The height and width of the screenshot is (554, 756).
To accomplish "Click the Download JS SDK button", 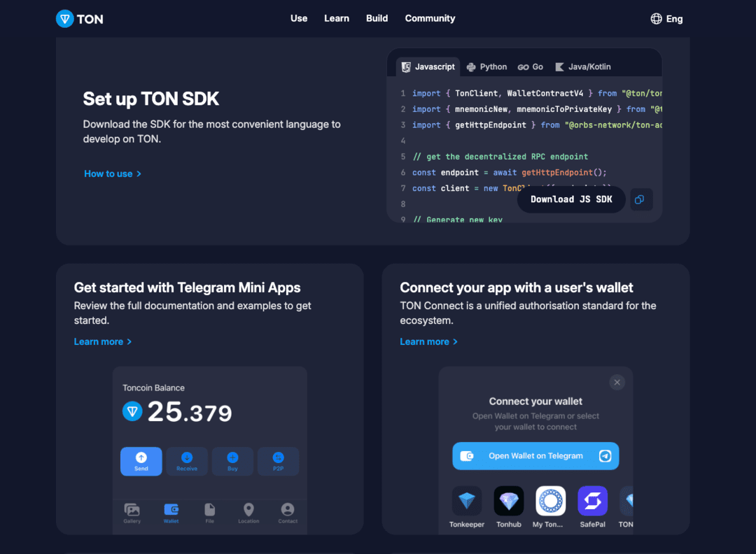I will [x=571, y=199].
